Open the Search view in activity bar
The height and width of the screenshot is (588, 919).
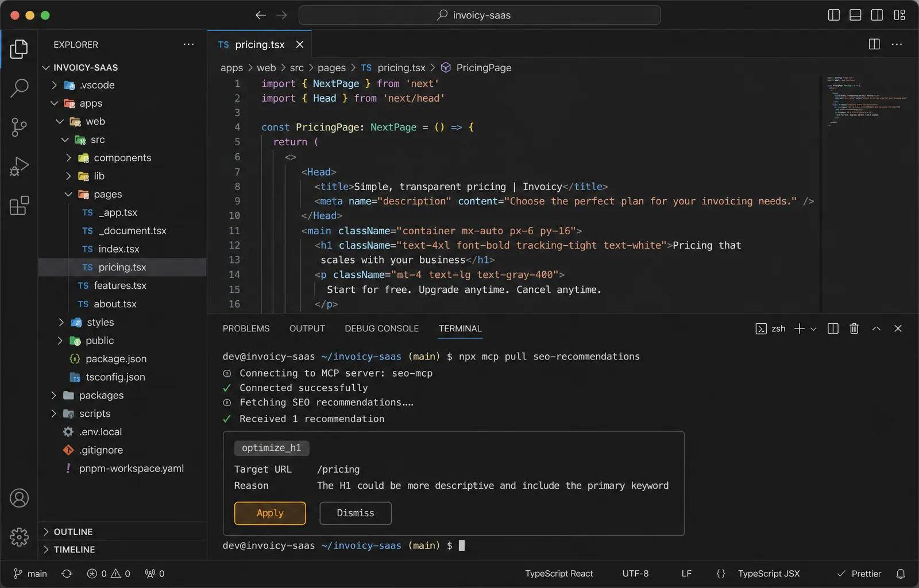coord(19,88)
